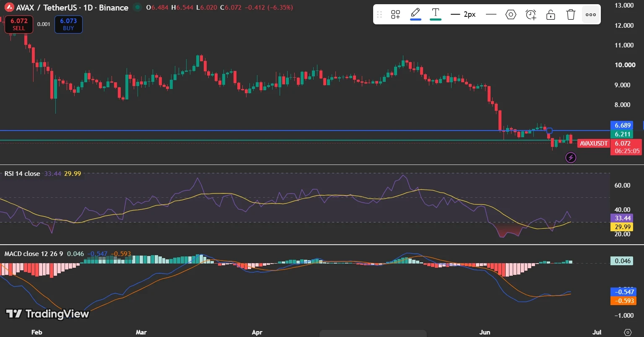Open drawing templates in floating toolbar
Image resolution: width=644 pixels, height=337 pixels.
(x=395, y=15)
